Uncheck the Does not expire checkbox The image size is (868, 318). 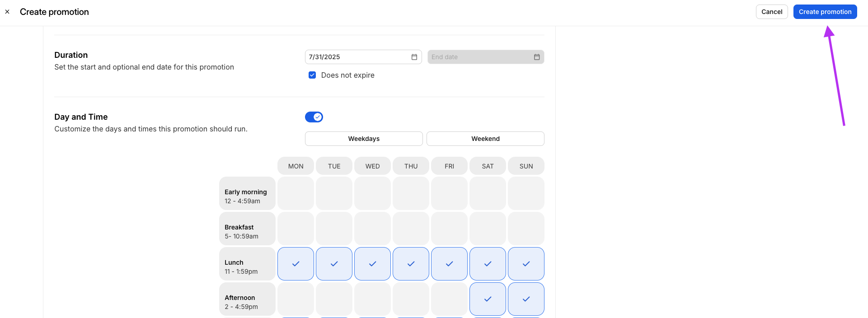pyautogui.click(x=312, y=75)
